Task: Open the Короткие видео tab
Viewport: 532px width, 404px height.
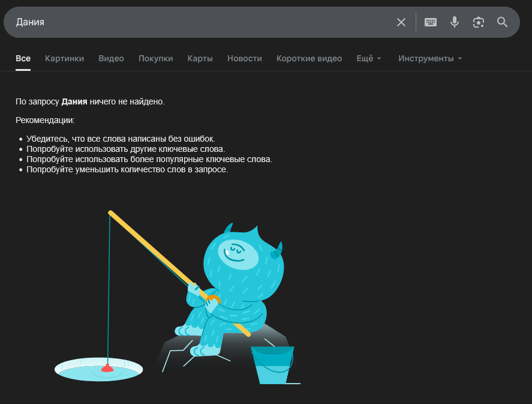Action: click(309, 58)
